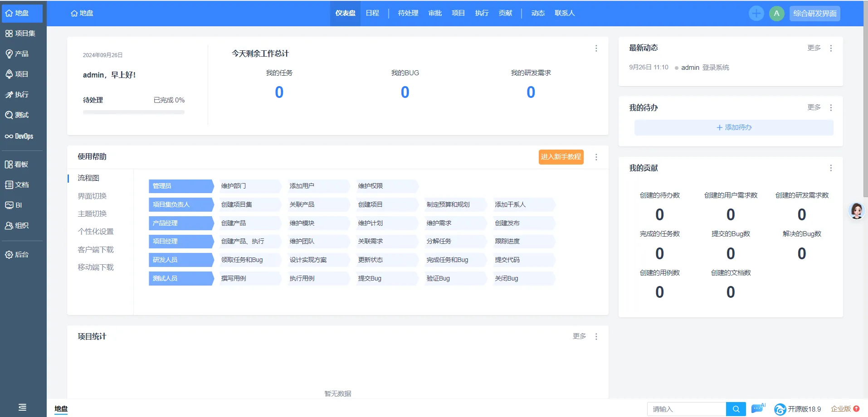The width and height of the screenshot is (868, 417).
Task: Click the search magnifier button
Action: (736, 409)
